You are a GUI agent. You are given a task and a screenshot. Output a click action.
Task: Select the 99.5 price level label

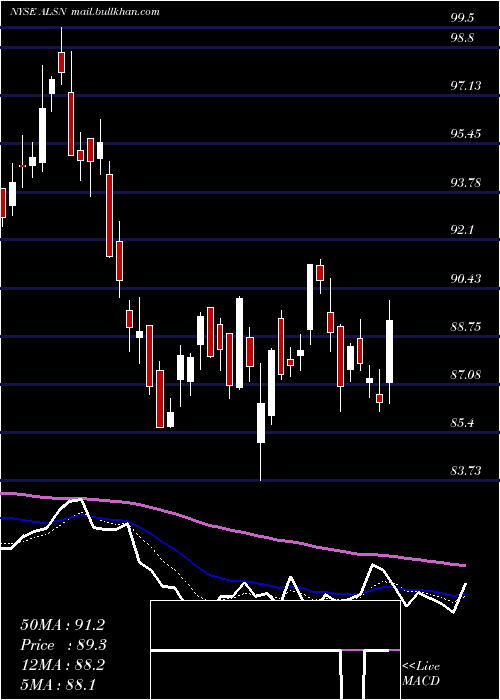(462, 18)
